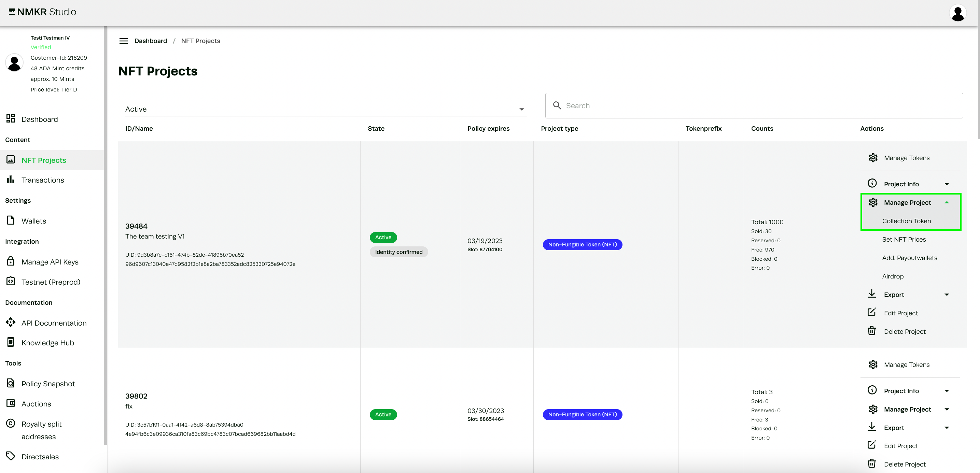Click the Auctions icon in sidebar
Screen dimensions: 980x473
pyautogui.click(x=11, y=403)
